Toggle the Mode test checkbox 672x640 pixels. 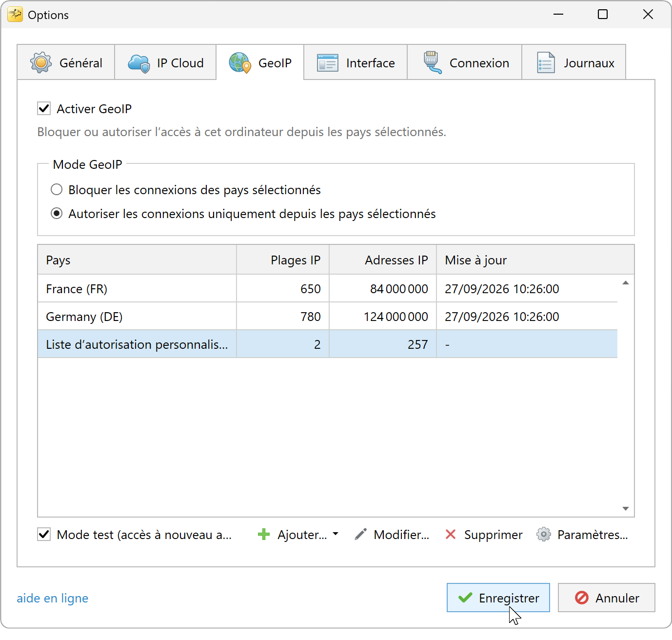point(44,534)
